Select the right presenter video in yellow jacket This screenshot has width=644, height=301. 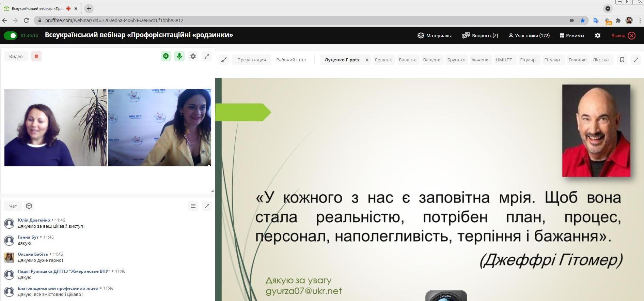160,127
